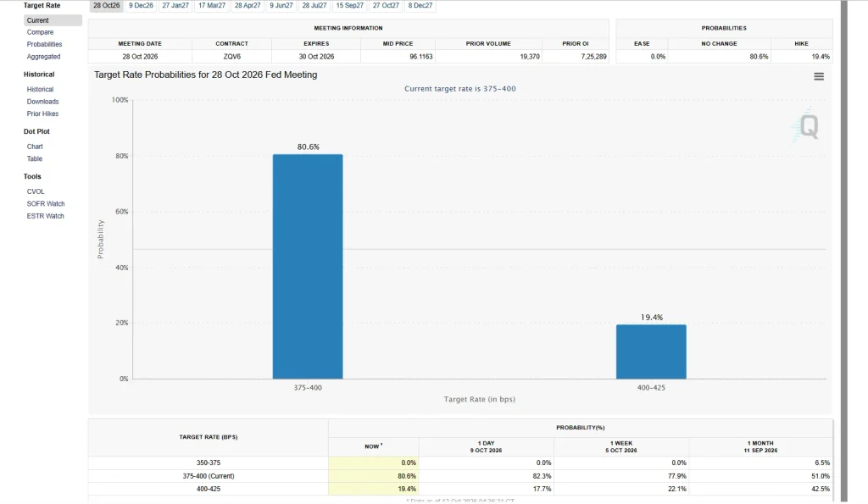Viewport: 868px width, 504px height.
Task: Open the Current target rate view
Action: click(53, 20)
